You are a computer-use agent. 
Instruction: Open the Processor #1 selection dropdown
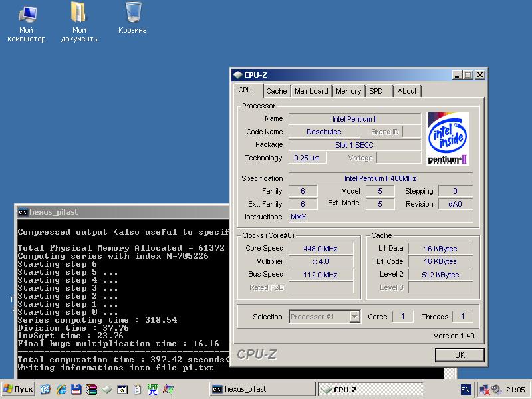325,317
